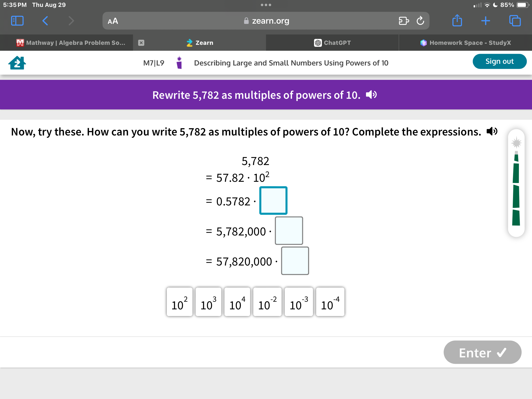
Task: Click the Zearn home icon
Action: coord(17,62)
